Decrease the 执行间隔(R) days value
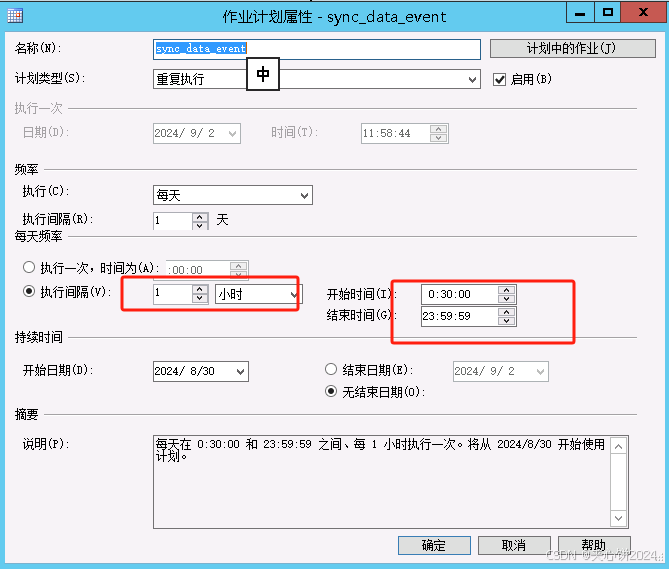This screenshot has height=569, width=669. 200,225
